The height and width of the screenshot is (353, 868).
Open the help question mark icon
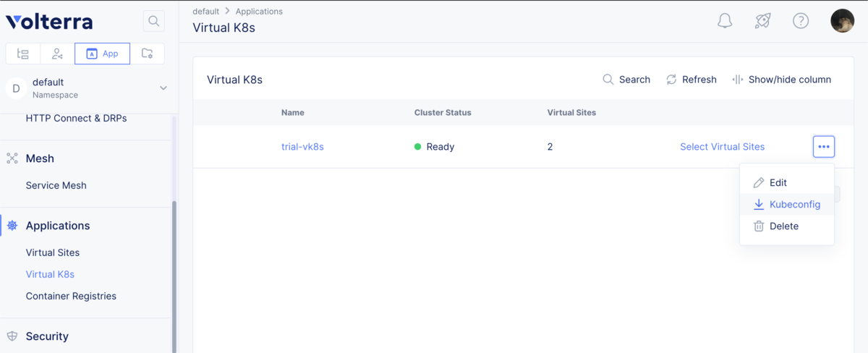[x=801, y=21]
